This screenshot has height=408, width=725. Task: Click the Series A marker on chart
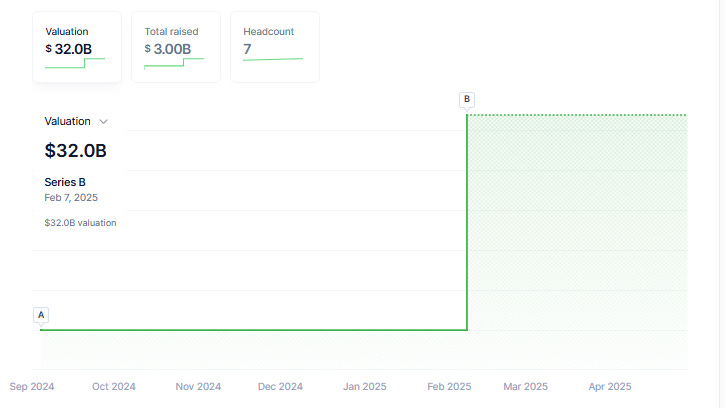(x=41, y=315)
